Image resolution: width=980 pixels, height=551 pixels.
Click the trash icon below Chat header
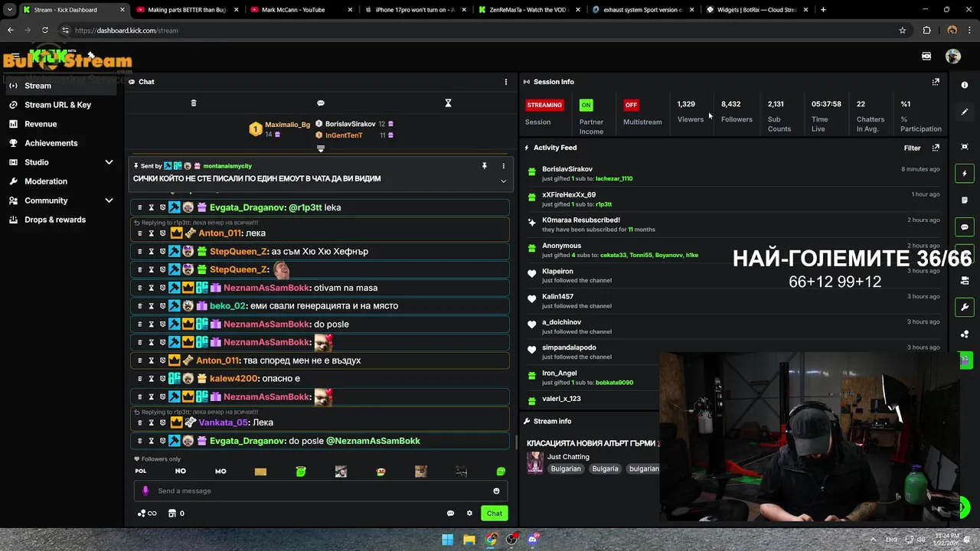click(x=194, y=103)
